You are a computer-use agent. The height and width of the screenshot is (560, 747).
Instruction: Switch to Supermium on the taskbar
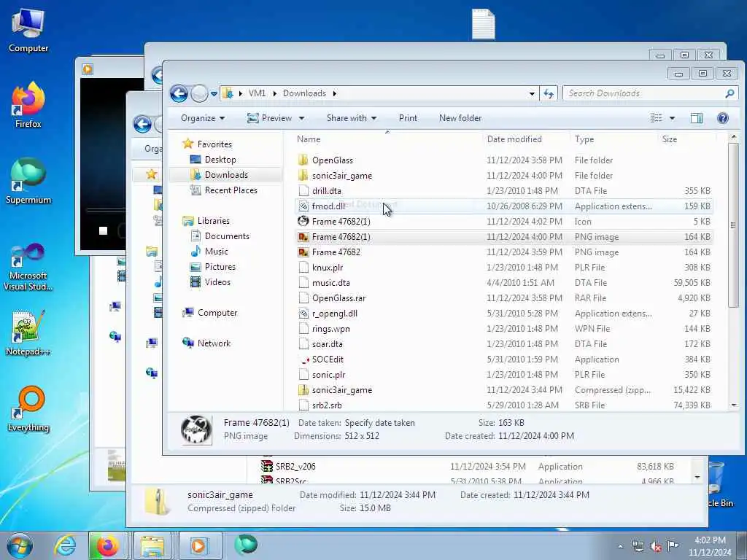click(246, 544)
